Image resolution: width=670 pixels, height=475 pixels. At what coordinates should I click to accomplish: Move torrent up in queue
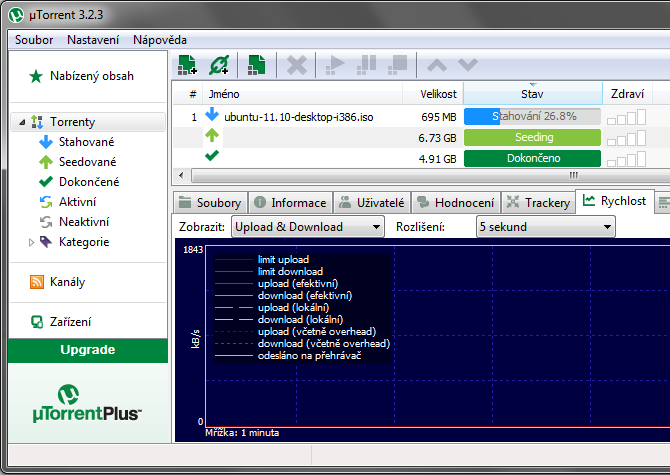click(437, 65)
